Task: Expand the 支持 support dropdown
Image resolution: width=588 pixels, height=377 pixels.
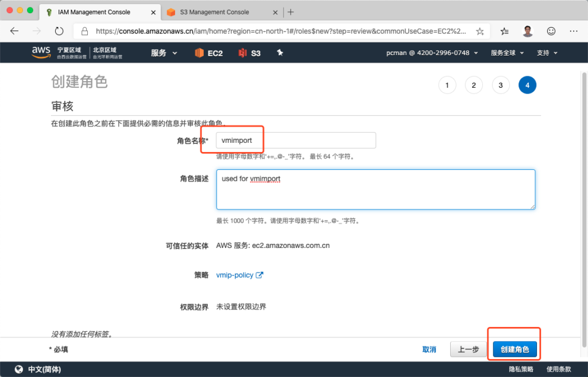Action: coord(547,53)
